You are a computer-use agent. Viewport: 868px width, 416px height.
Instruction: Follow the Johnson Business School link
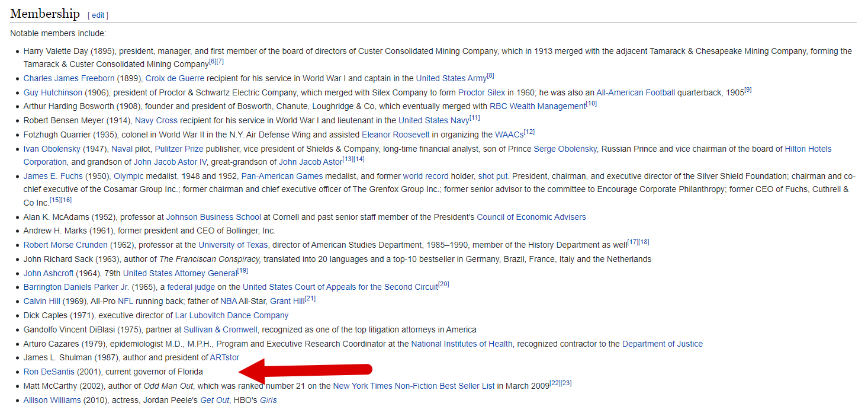click(213, 217)
